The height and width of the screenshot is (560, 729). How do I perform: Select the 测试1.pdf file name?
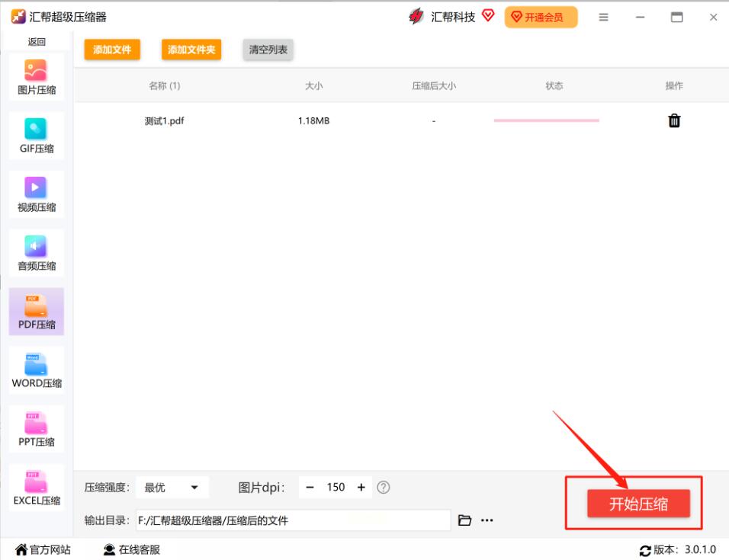tap(164, 120)
